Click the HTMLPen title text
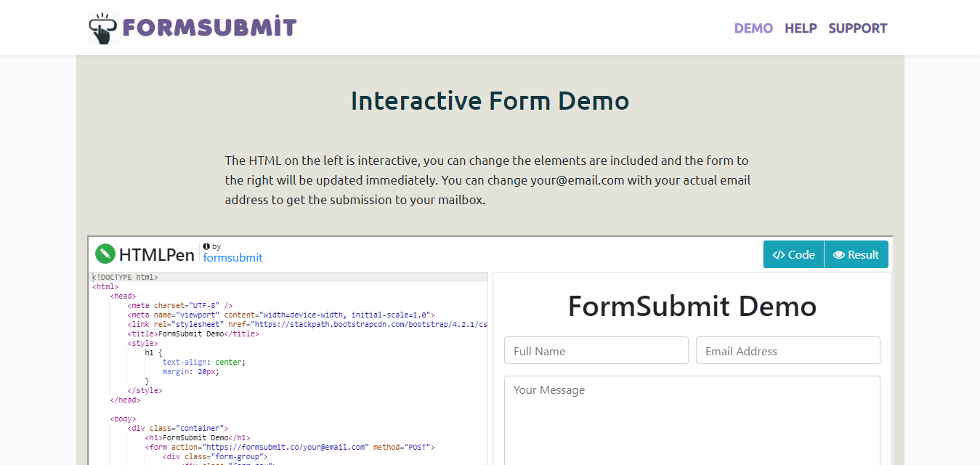 tap(157, 254)
